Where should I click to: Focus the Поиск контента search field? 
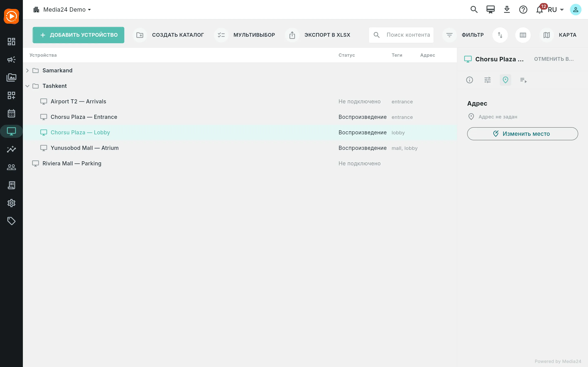pyautogui.click(x=401, y=35)
